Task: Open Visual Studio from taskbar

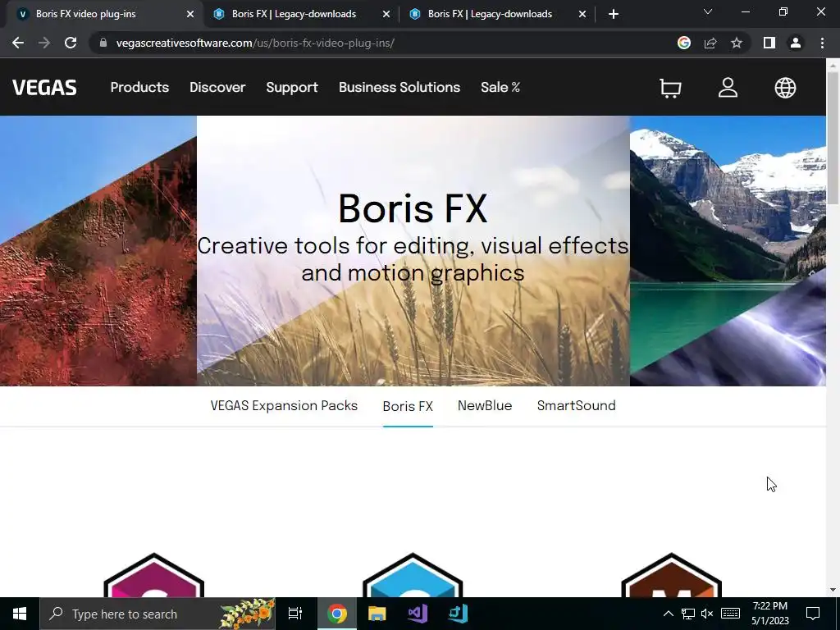Action: point(418,614)
